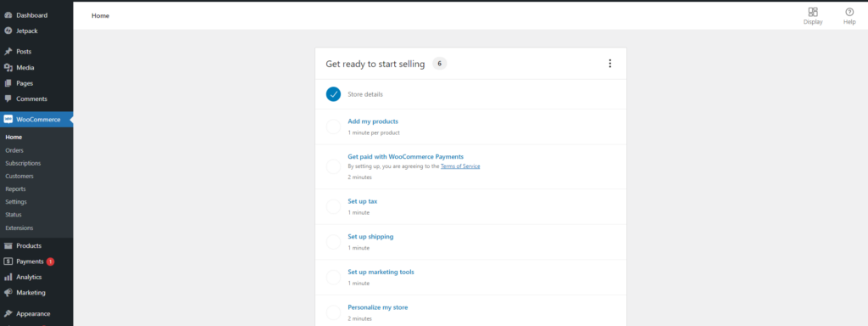
Task: Click the circle beside Personalize my store
Action: click(x=333, y=312)
